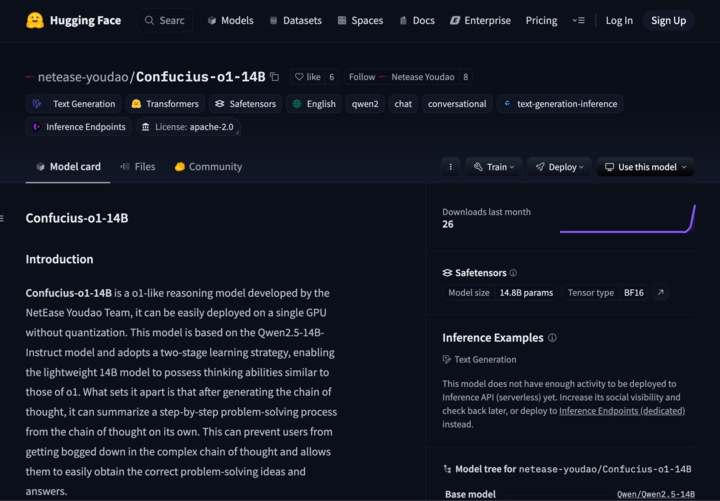Open the Pricing page
Viewport: 720px width, 501px height.
click(x=541, y=20)
